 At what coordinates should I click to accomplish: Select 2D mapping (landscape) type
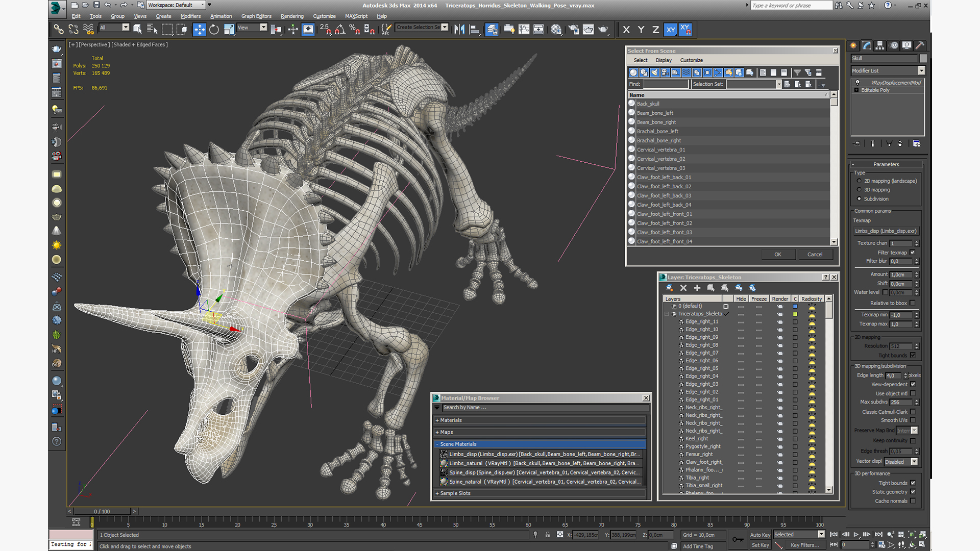point(859,181)
